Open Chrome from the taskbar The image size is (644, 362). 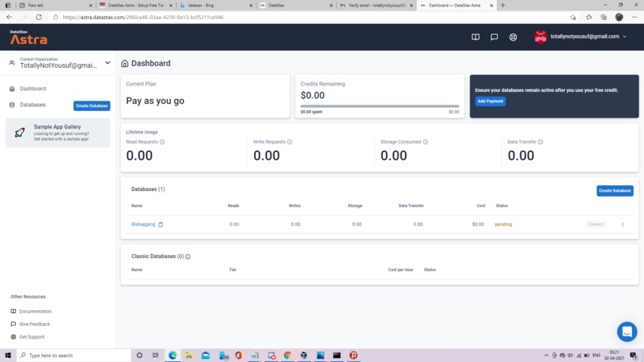pyautogui.click(x=288, y=356)
